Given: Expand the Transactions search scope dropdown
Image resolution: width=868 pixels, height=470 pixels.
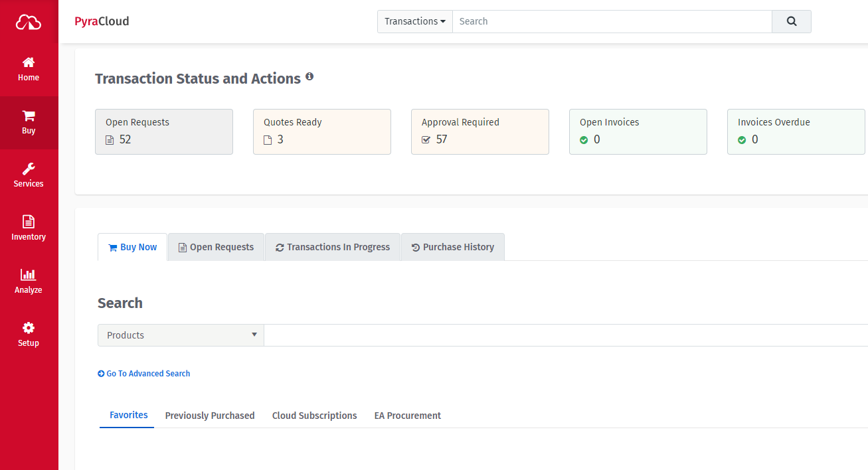Looking at the screenshot, I should click(415, 21).
